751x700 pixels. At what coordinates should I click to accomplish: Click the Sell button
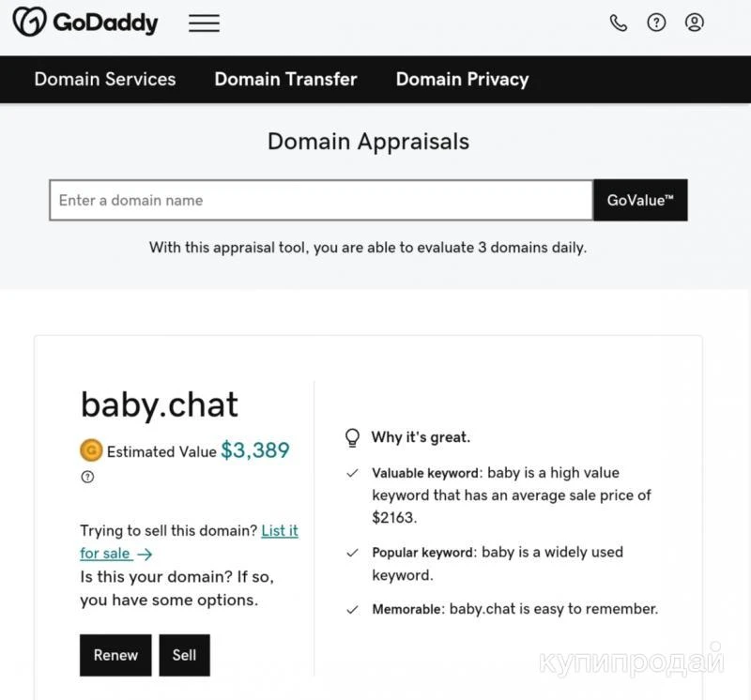[184, 655]
